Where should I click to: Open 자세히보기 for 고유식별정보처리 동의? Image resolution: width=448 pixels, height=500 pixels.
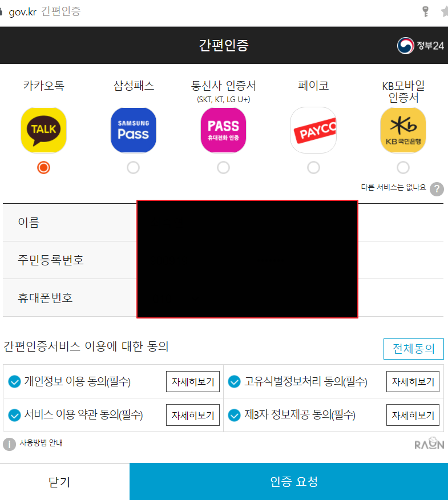pos(413,381)
